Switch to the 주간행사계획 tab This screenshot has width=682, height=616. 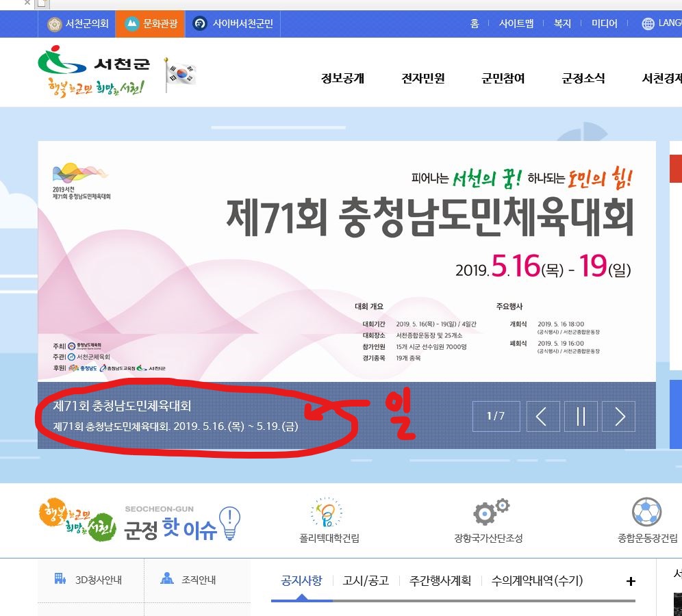[x=440, y=581]
